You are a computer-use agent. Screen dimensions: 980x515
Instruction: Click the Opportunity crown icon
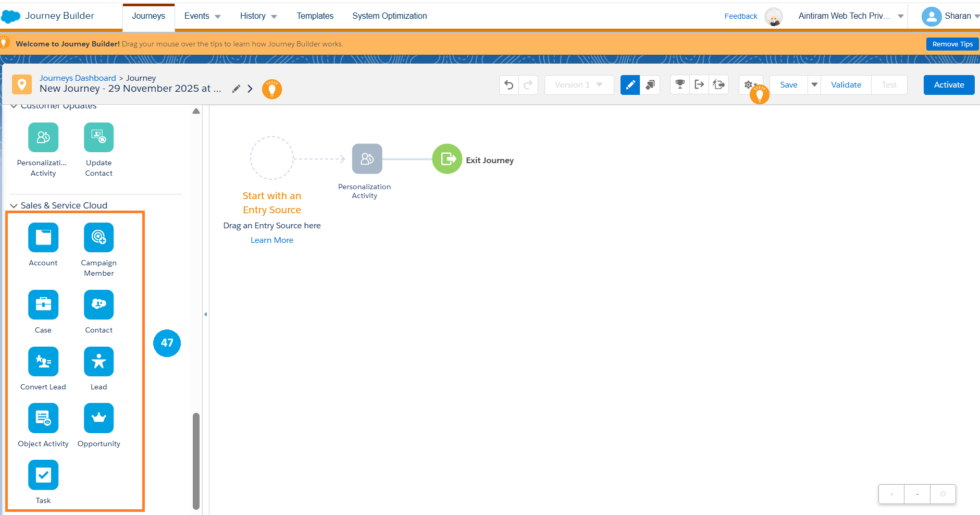[x=98, y=418]
